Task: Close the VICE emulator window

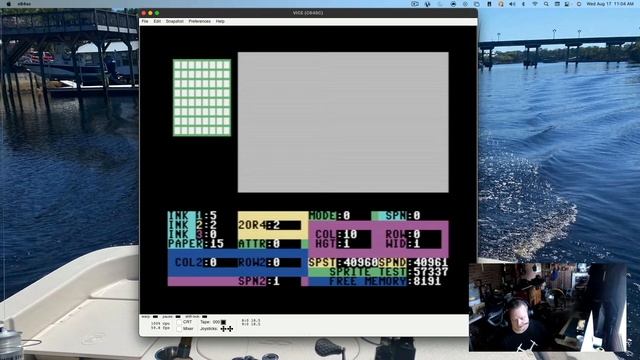Action: point(144,13)
